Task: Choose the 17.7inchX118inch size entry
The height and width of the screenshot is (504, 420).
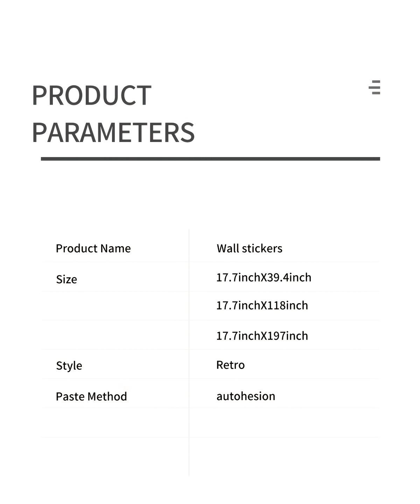Action: pos(262,306)
